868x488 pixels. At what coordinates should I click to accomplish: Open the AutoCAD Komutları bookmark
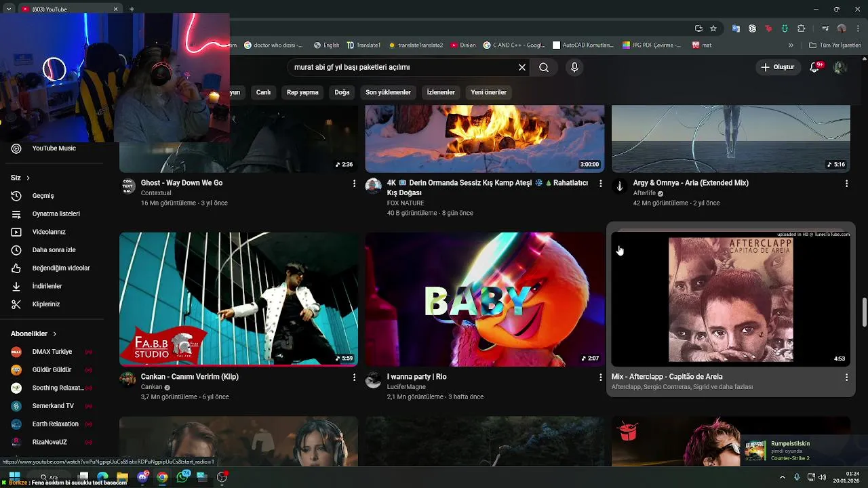[x=583, y=45]
